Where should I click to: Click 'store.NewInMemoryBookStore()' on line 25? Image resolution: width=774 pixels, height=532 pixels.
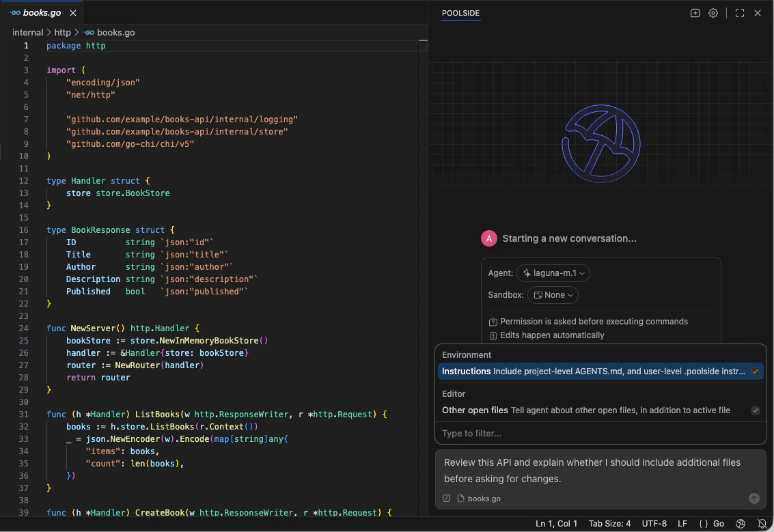[199, 341]
